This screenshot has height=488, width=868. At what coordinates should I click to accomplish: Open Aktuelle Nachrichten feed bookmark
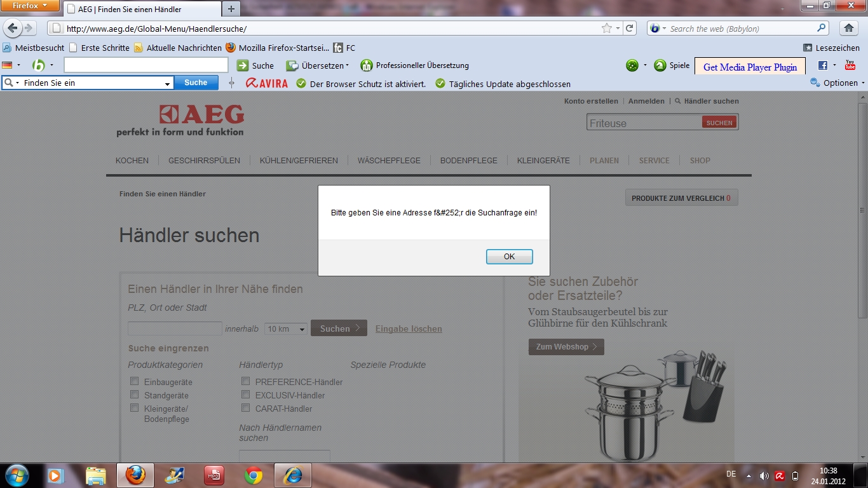[x=178, y=48]
